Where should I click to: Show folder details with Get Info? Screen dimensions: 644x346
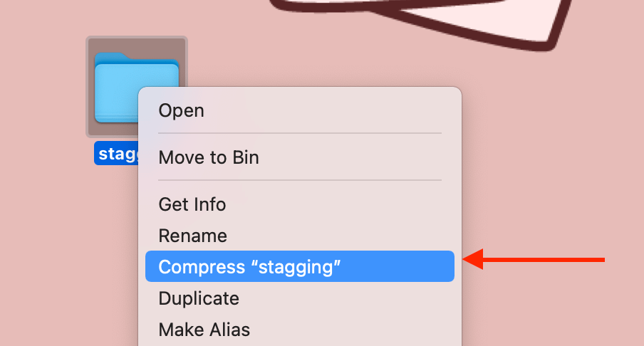click(x=192, y=204)
